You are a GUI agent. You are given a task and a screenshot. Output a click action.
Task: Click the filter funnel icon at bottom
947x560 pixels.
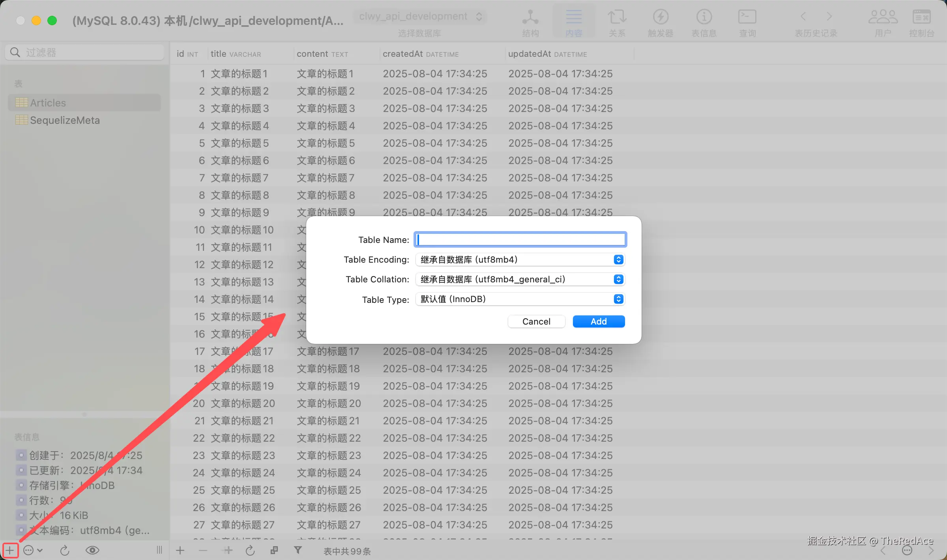(298, 550)
